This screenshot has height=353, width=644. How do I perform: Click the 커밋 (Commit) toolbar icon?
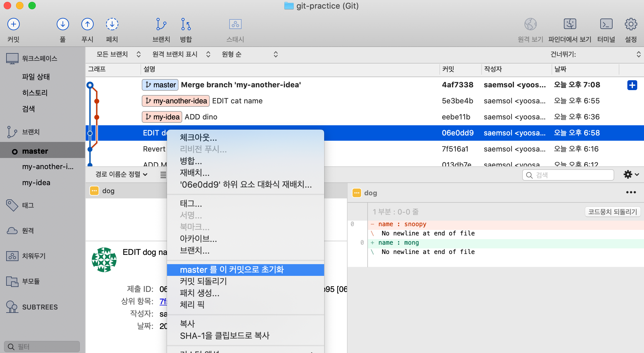coord(14,24)
